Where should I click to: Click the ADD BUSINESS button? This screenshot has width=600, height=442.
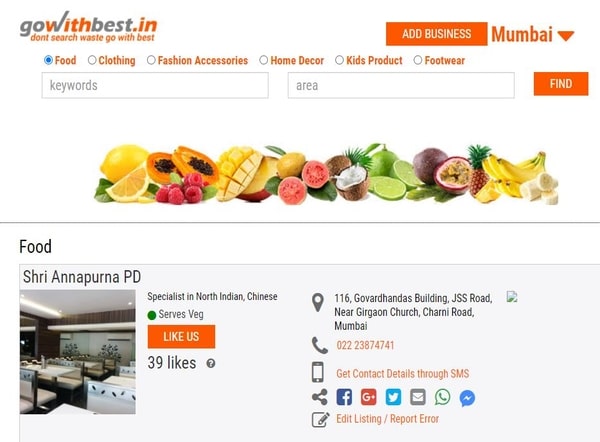tap(437, 34)
